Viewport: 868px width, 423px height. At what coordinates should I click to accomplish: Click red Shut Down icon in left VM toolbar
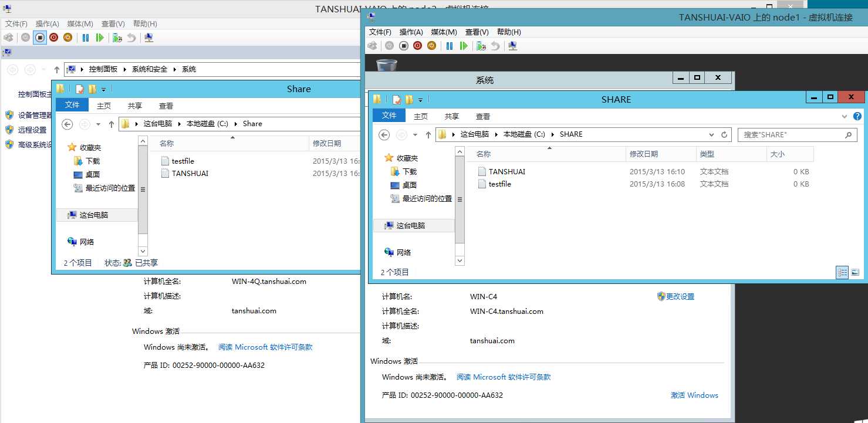(x=53, y=38)
